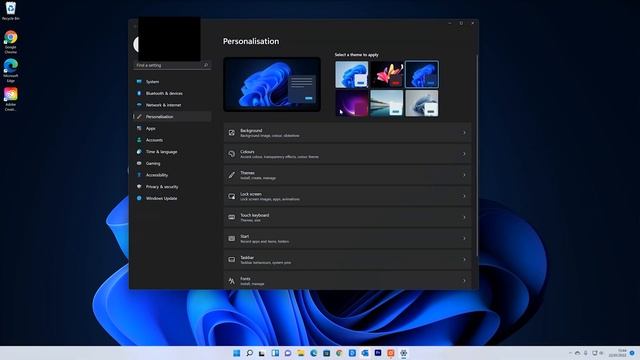Expand the Touch keyboard row chevron
The width and height of the screenshot is (640, 360).
point(464,218)
